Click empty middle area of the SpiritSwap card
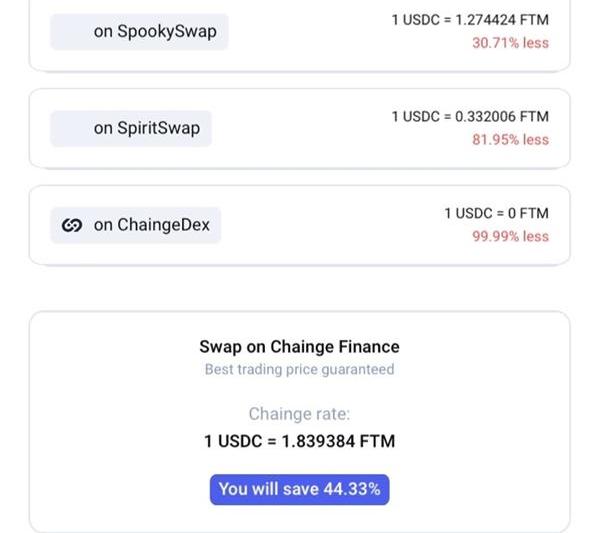 [300, 128]
